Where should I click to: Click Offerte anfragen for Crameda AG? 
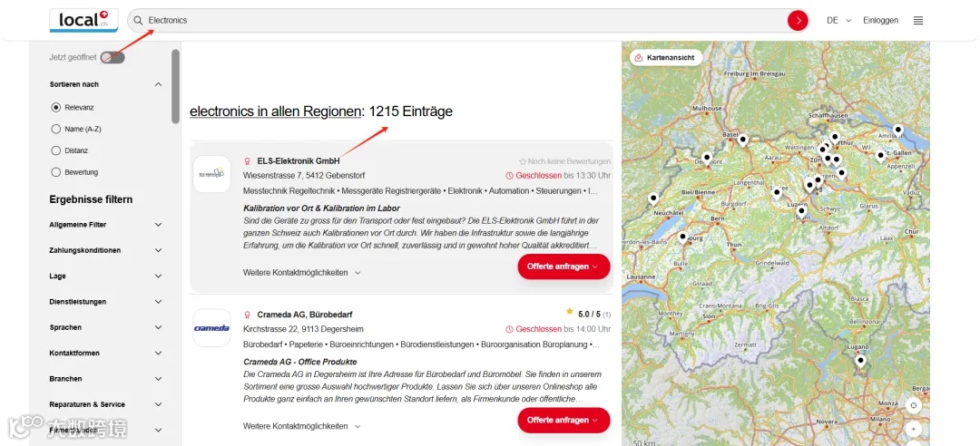pos(563,421)
